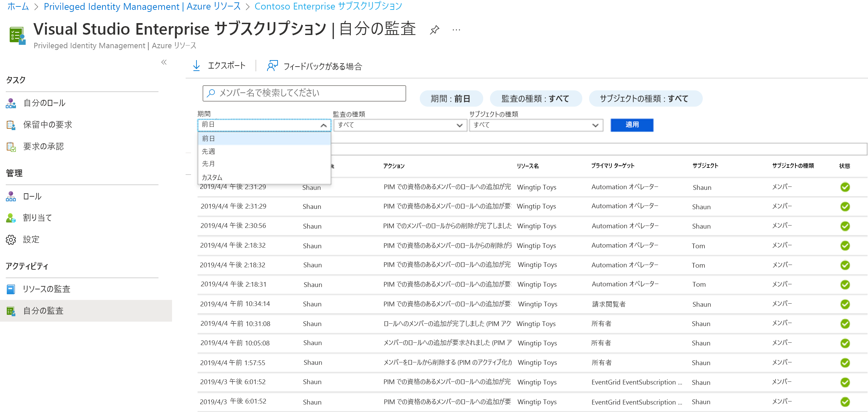
Task: Select 先週 in the period list
Action: click(x=264, y=151)
